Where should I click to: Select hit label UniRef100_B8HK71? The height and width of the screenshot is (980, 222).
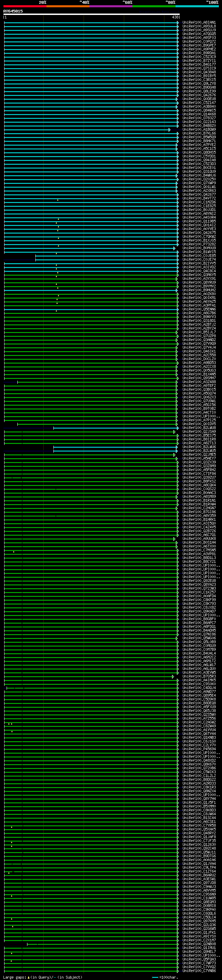point(199,141)
